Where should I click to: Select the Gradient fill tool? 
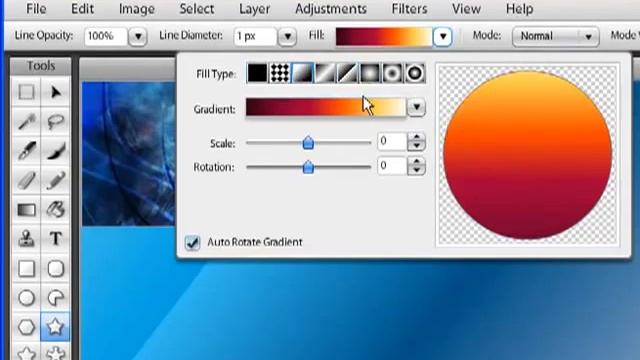(27, 210)
